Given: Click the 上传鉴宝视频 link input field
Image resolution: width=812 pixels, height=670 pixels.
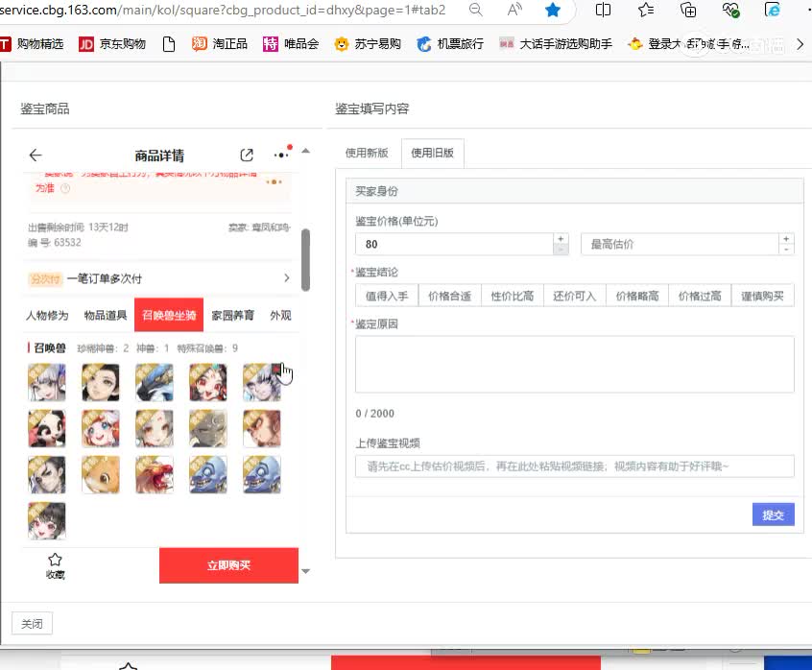Looking at the screenshot, I should 575,466.
